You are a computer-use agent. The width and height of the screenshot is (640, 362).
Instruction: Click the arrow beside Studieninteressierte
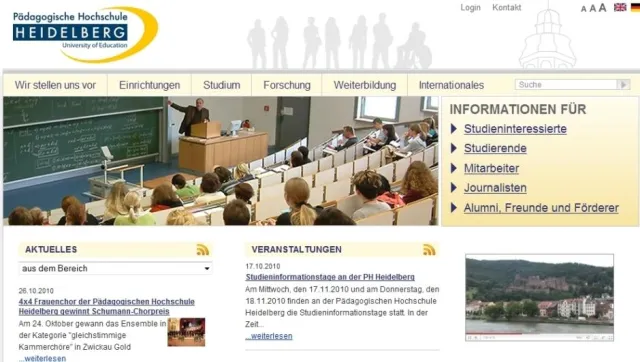pos(453,129)
